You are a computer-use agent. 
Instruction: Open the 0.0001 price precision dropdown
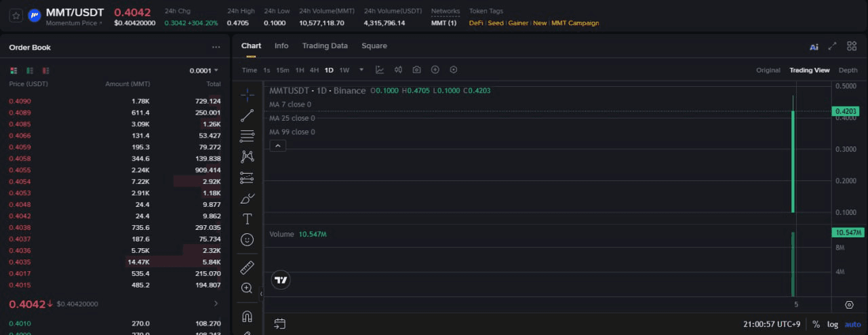(x=204, y=71)
